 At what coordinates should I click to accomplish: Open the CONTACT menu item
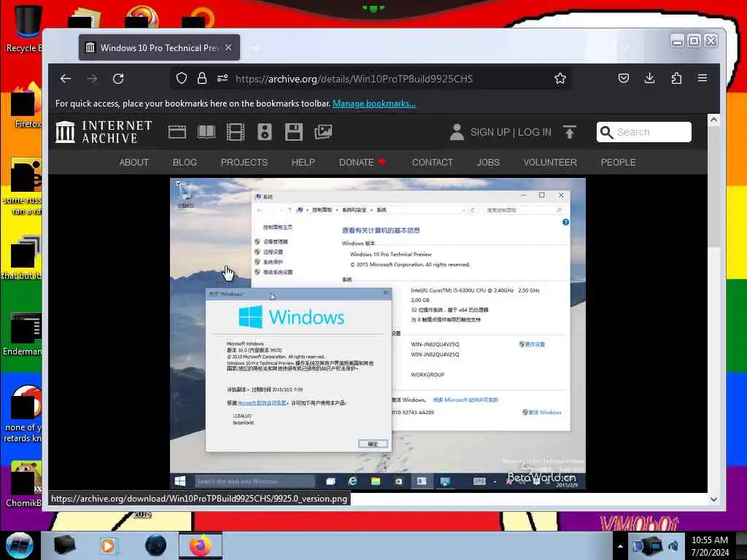coord(433,163)
